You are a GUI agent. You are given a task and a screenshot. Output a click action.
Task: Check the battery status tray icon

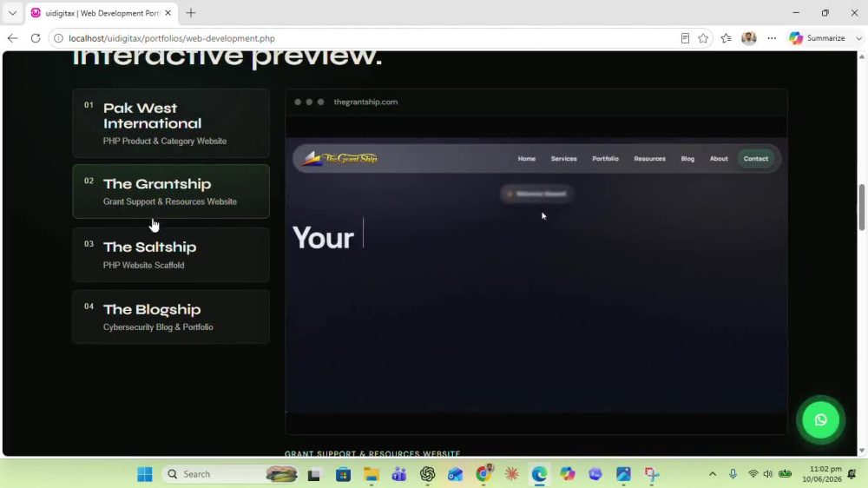[x=785, y=474]
